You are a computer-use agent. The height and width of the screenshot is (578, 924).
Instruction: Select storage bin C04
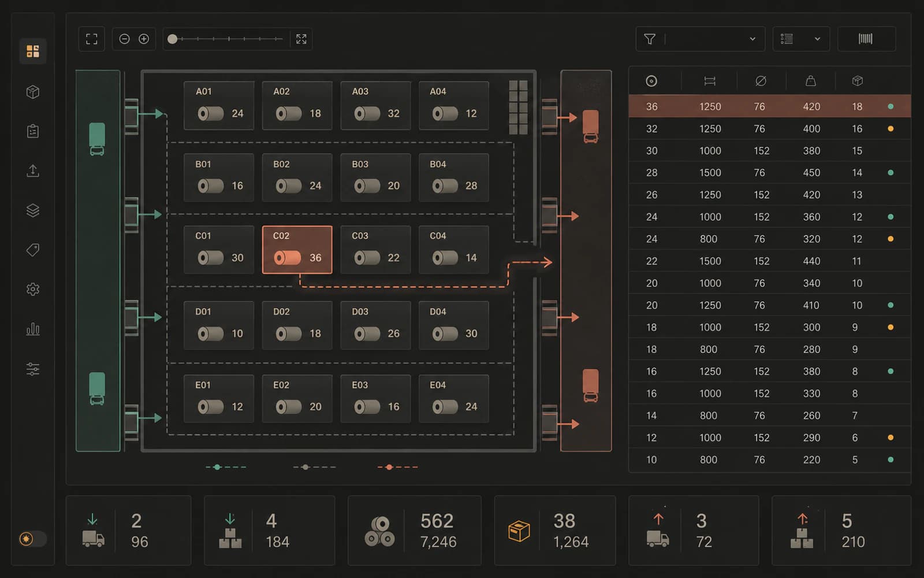point(454,250)
